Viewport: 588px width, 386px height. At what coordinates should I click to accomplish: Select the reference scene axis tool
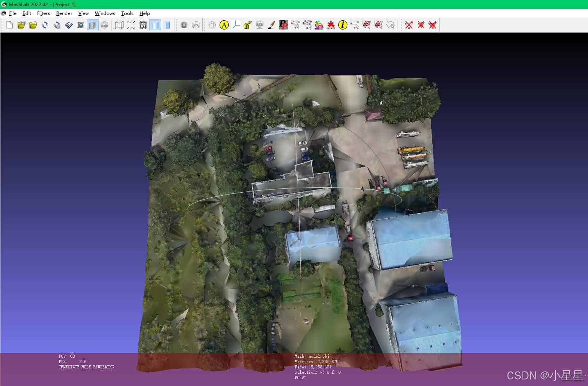pyautogui.click(x=236, y=25)
